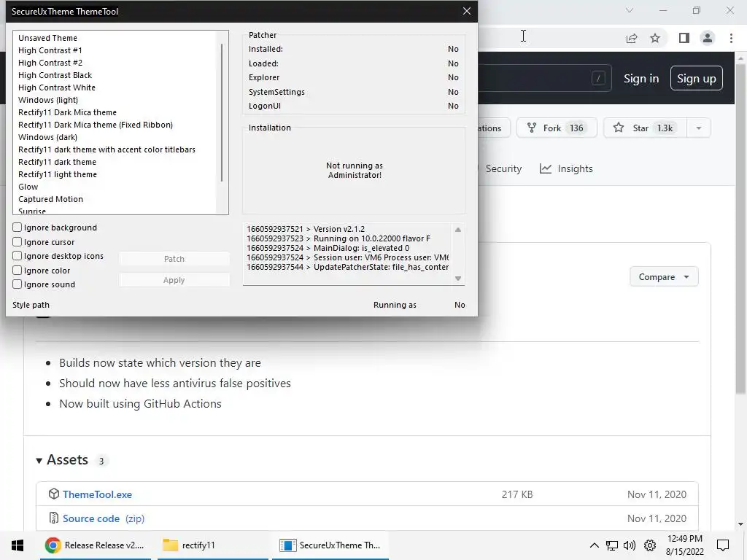Open the taskbar clock and date
This screenshot has height=560, width=747.
[684, 545]
